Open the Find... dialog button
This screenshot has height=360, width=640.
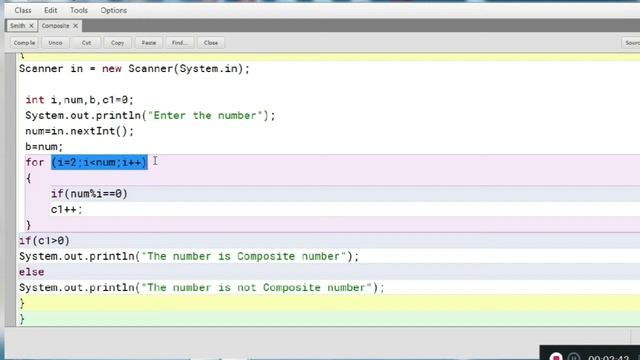click(180, 42)
